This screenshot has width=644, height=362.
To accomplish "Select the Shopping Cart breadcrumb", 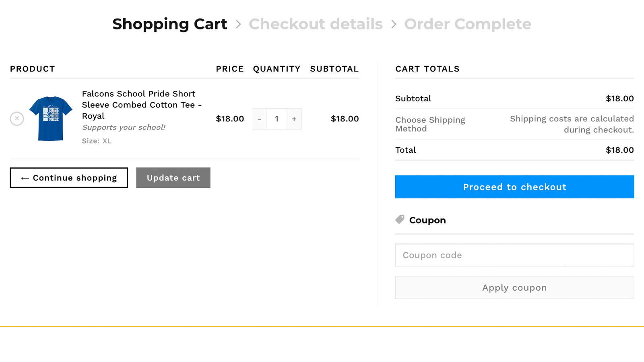I will coord(169,24).
